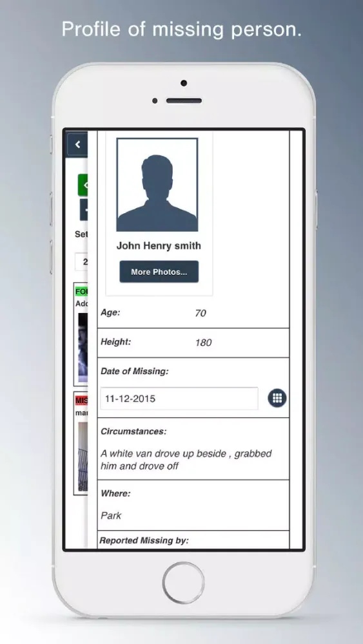363x644 pixels.
Task: Tap the Circumstances label
Action: click(x=133, y=431)
